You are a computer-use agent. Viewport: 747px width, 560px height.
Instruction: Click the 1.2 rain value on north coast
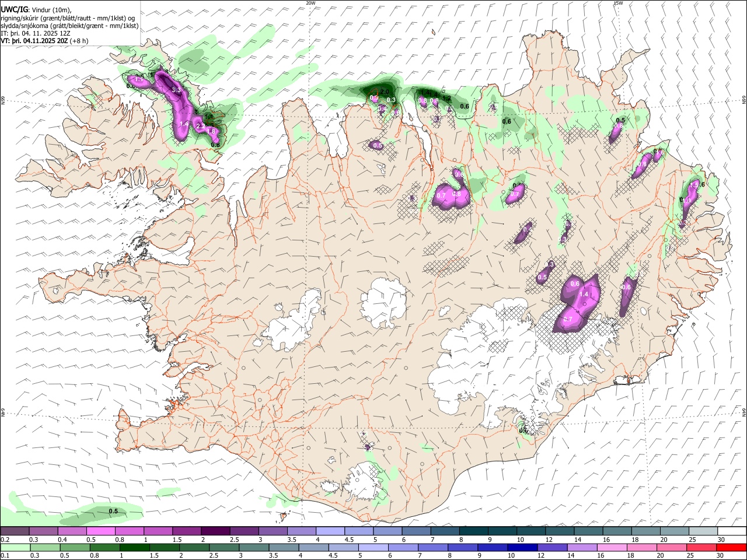[447, 99]
